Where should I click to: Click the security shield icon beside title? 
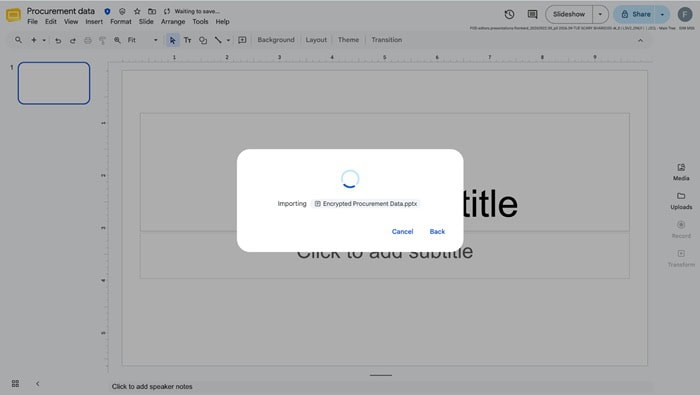107,11
